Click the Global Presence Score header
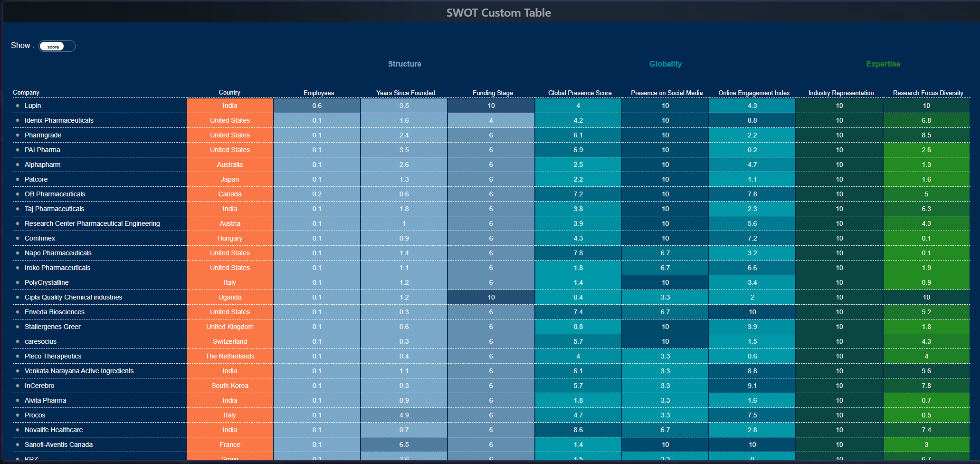This screenshot has height=464, width=980. [x=580, y=93]
